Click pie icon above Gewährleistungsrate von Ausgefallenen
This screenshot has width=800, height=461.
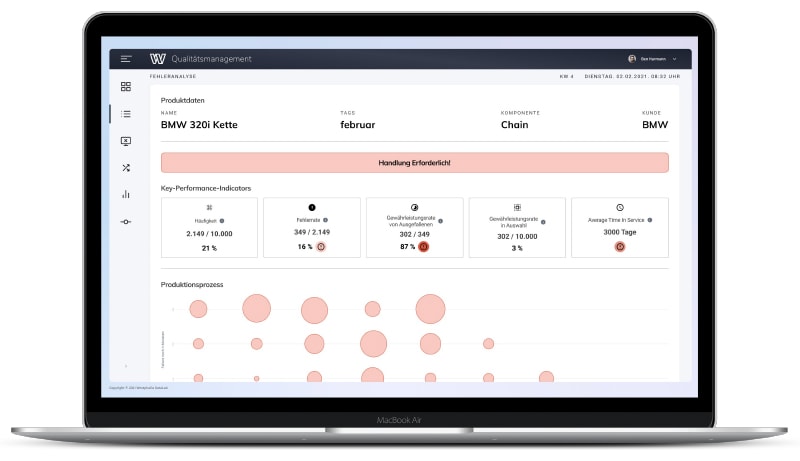pyautogui.click(x=414, y=208)
